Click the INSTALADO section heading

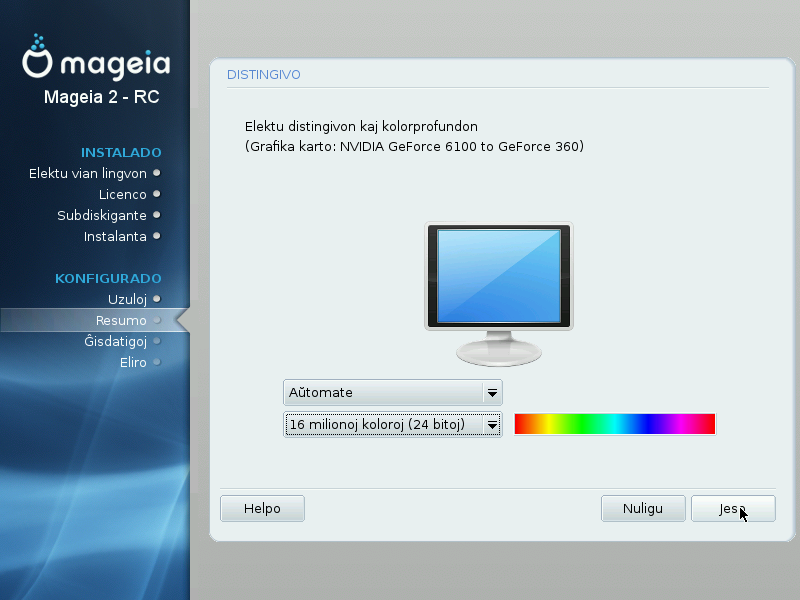(121, 153)
